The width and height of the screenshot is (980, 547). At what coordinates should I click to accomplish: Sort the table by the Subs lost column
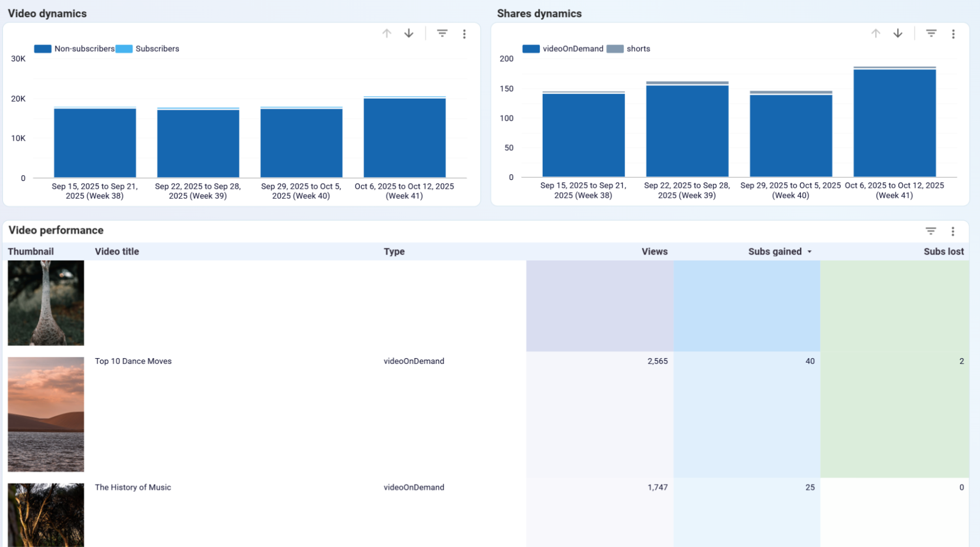coord(942,251)
